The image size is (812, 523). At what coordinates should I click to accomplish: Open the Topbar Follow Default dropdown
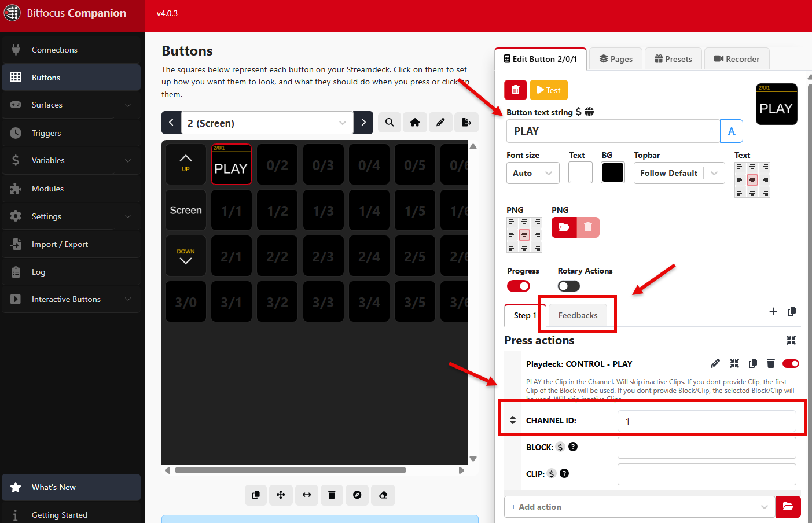(679, 173)
